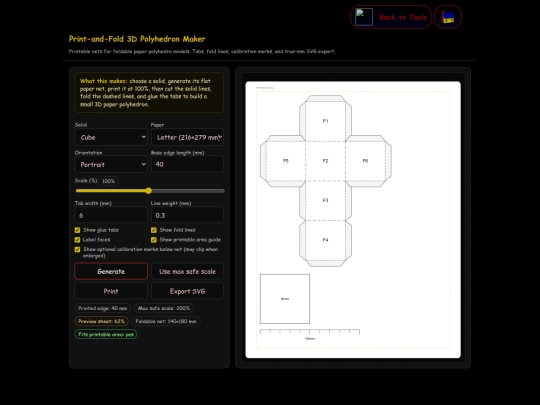Click the Generate button
The height and width of the screenshot is (405, 540).
[x=111, y=271]
